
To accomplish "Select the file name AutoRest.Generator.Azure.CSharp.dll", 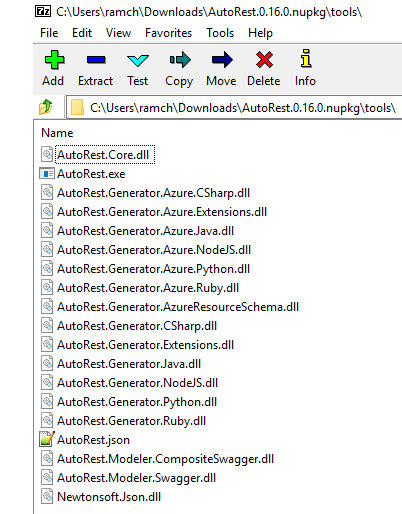I will 153,193.
